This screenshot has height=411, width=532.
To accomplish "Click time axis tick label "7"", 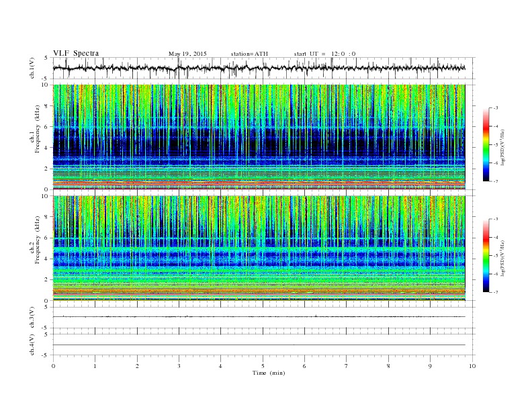I will (347, 366).
